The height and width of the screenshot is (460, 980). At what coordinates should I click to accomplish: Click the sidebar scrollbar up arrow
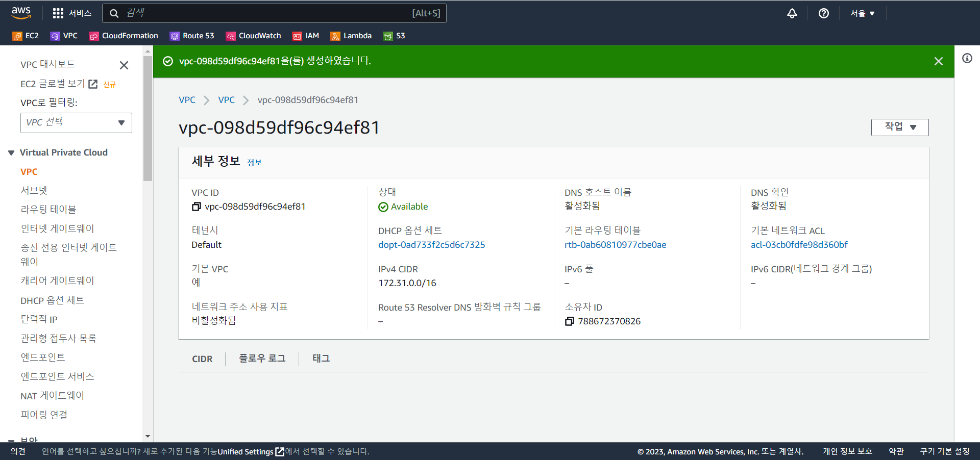click(148, 51)
